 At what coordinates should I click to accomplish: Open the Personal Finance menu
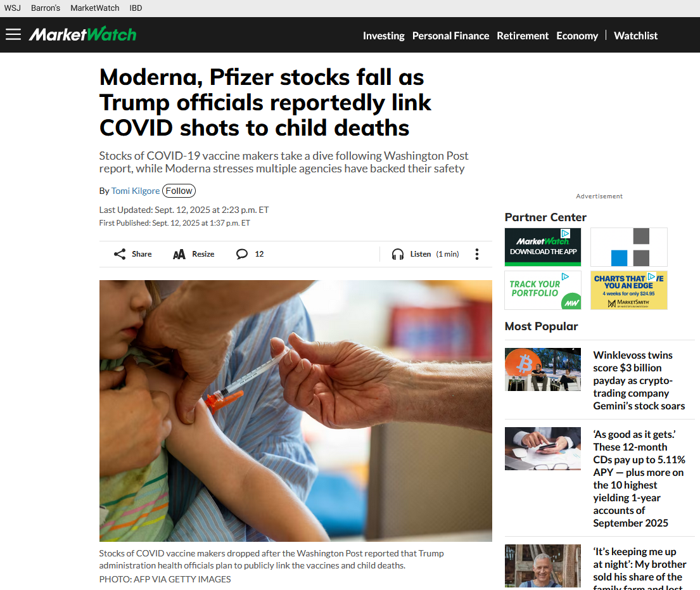[450, 35]
